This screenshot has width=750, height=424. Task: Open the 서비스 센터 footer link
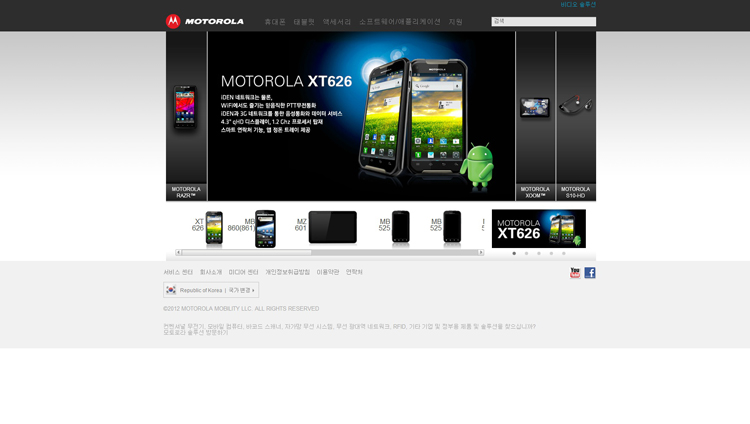point(178,272)
